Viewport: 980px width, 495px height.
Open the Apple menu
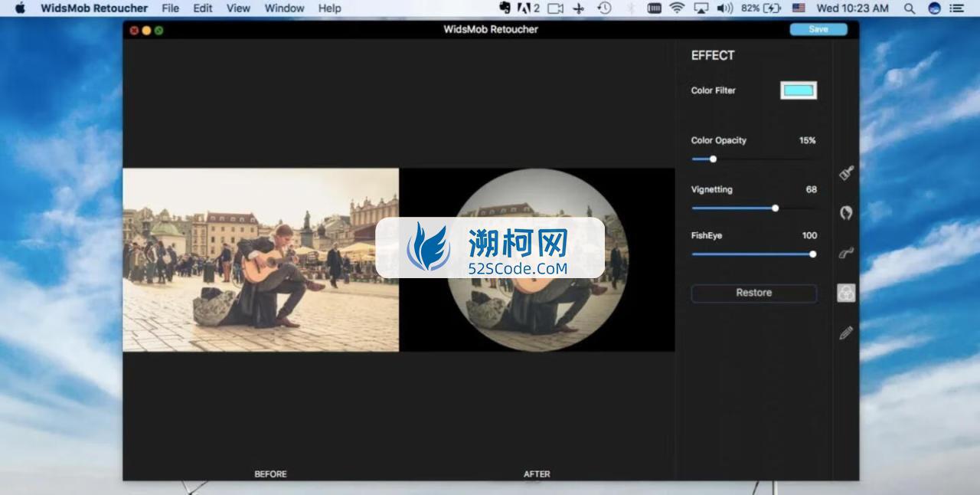20,8
